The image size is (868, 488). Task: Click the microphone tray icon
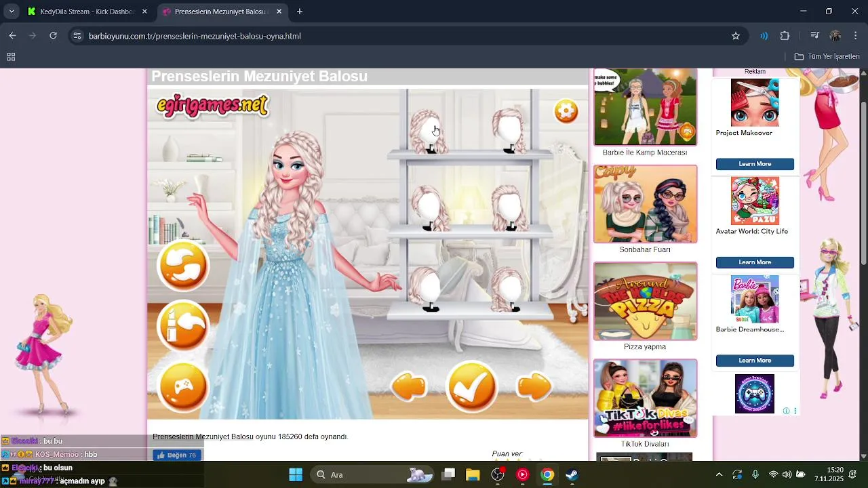point(755,474)
